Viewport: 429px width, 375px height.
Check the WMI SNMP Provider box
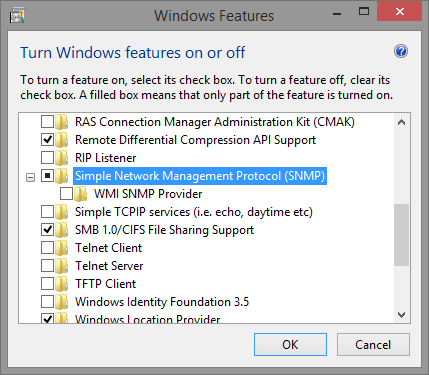pyautogui.click(x=66, y=194)
